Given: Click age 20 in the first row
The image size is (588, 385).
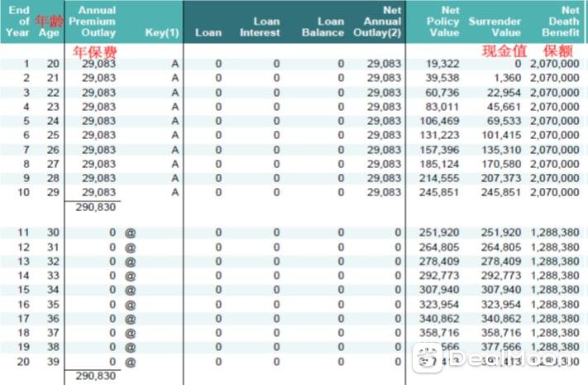Looking at the screenshot, I should (53, 64).
